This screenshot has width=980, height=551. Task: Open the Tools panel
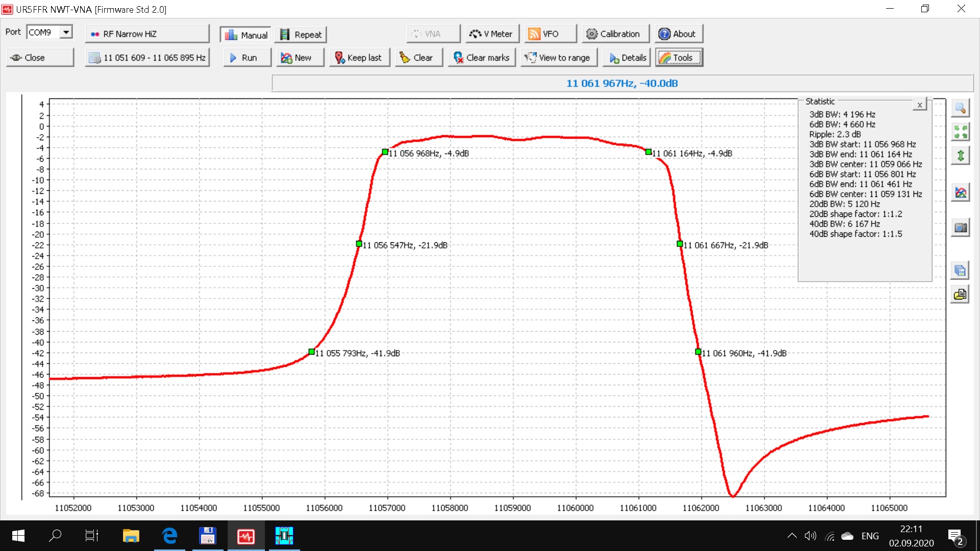pos(678,58)
